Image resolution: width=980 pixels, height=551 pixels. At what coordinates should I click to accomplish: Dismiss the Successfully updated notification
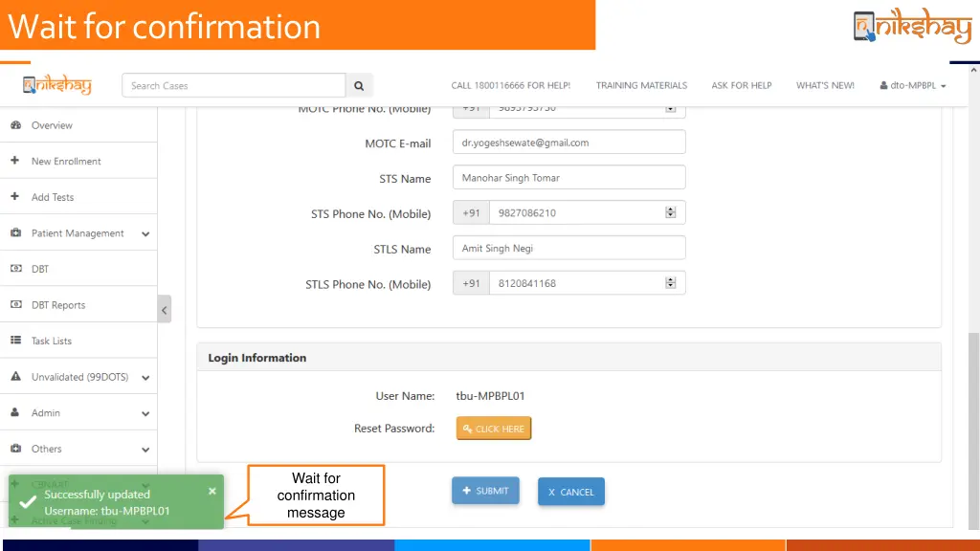pyautogui.click(x=212, y=491)
